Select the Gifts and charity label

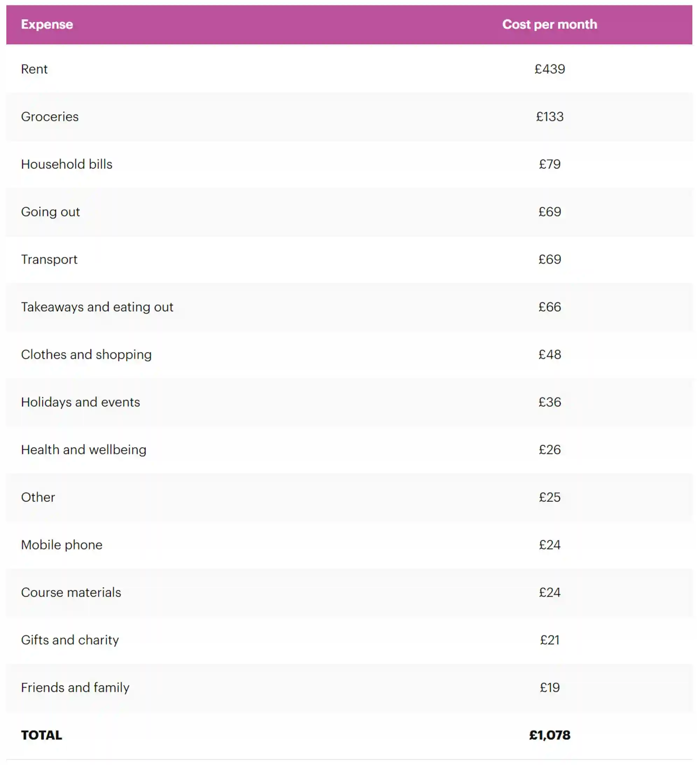pyautogui.click(x=70, y=640)
